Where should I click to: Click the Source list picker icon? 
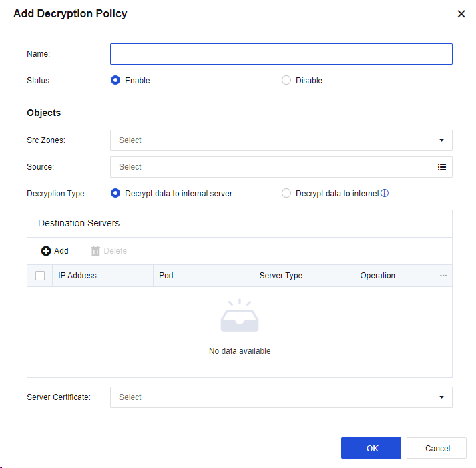coord(441,167)
